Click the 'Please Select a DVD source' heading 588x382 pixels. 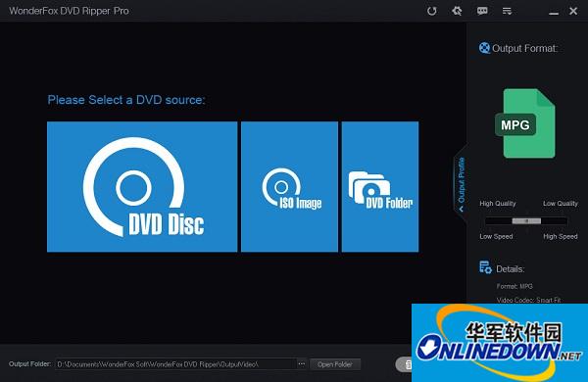[x=126, y=100]
